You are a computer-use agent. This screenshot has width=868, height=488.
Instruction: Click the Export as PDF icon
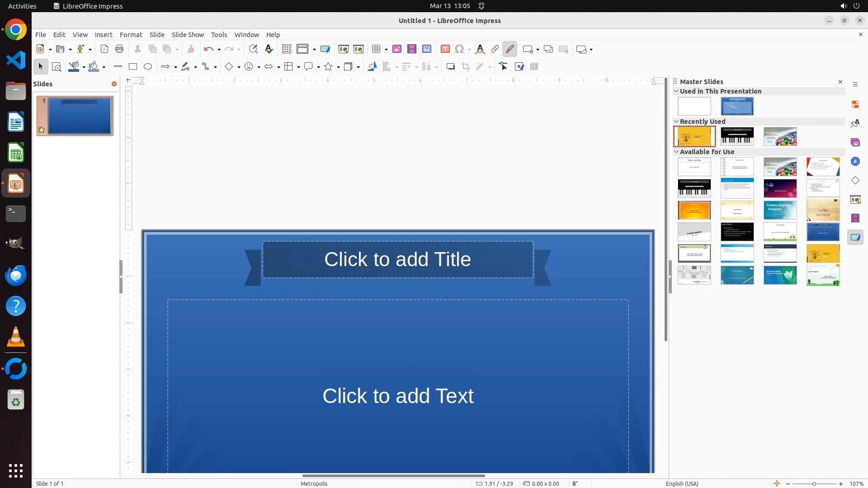click(104, 49)
